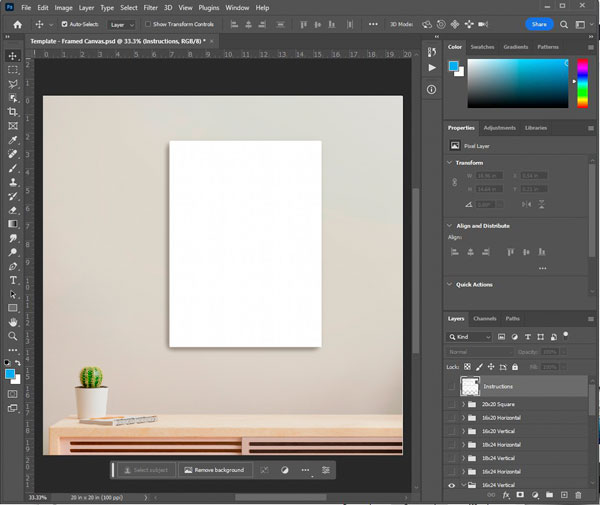Create a new group with folder icon
The width and height of the screenshot is (600, 505).
click(549, 495)
